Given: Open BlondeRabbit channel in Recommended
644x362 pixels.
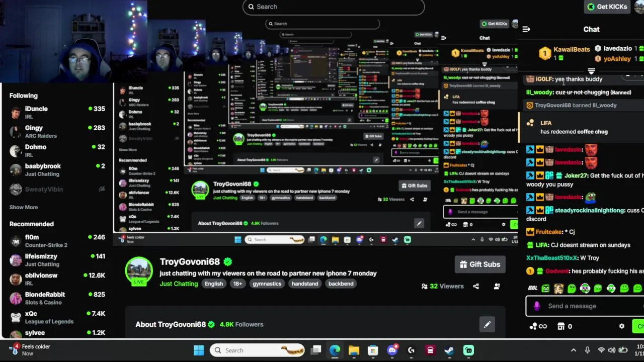Looking at the screenshot, I should [57, 298].
